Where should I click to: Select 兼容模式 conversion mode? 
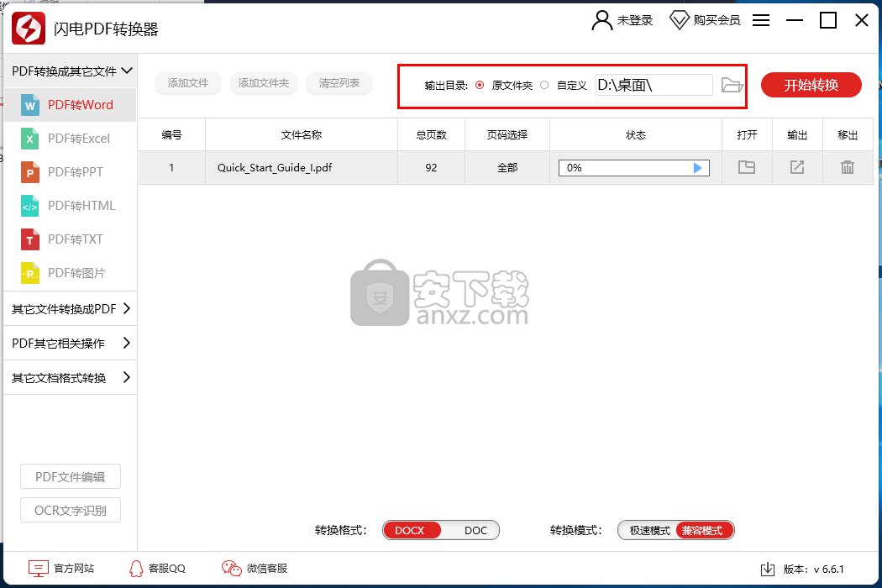coord(703,530)
